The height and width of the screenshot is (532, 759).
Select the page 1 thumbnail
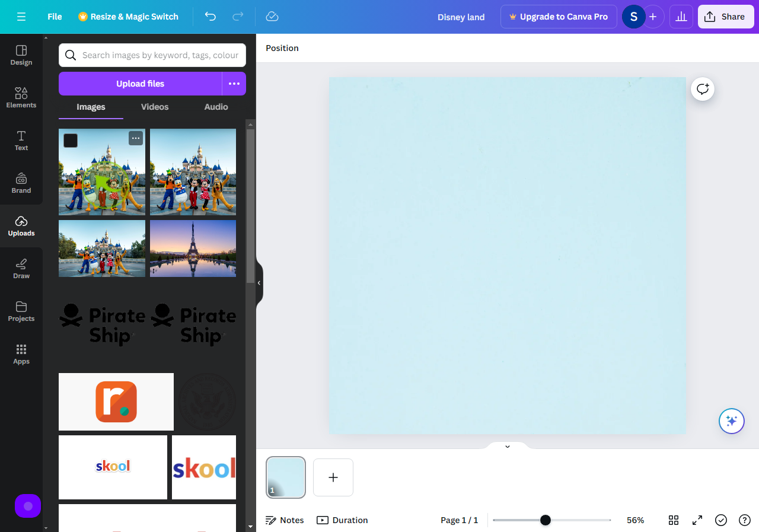tap(286, 477)
